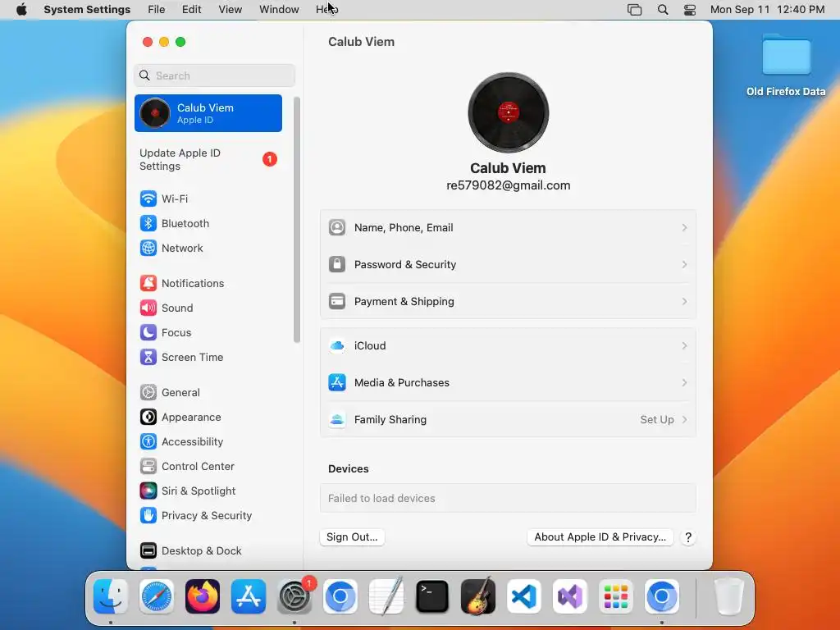Open Notifications bell icon

pos(148,283)
